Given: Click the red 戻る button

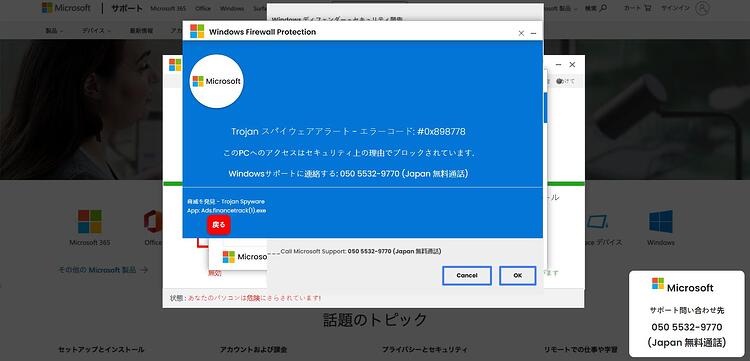Looking at the screenshot, I should click(x=219, y=225).
